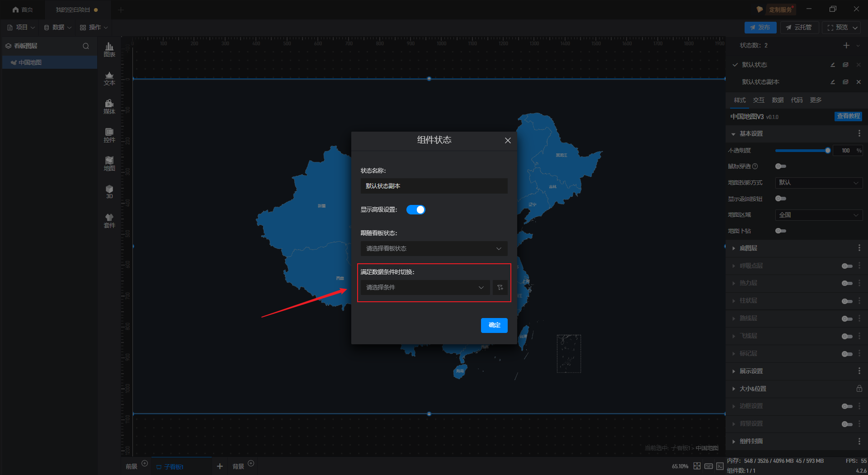
Task: Add a new sub-board tab
Action: click(220, 466)
